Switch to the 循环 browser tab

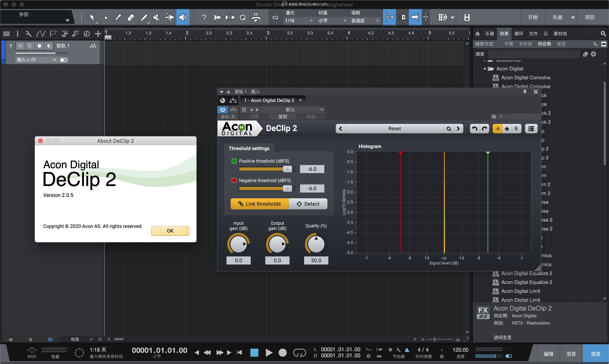519,34
